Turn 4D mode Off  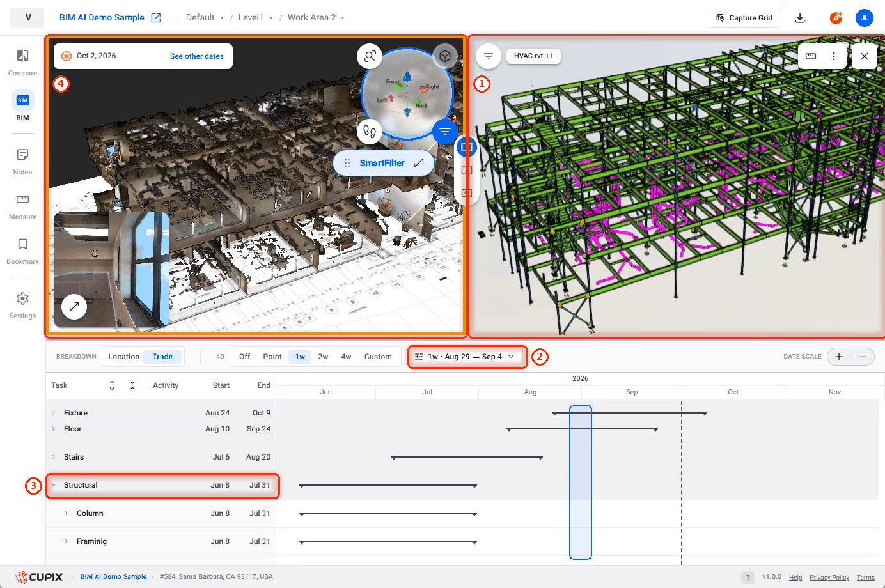245,357
